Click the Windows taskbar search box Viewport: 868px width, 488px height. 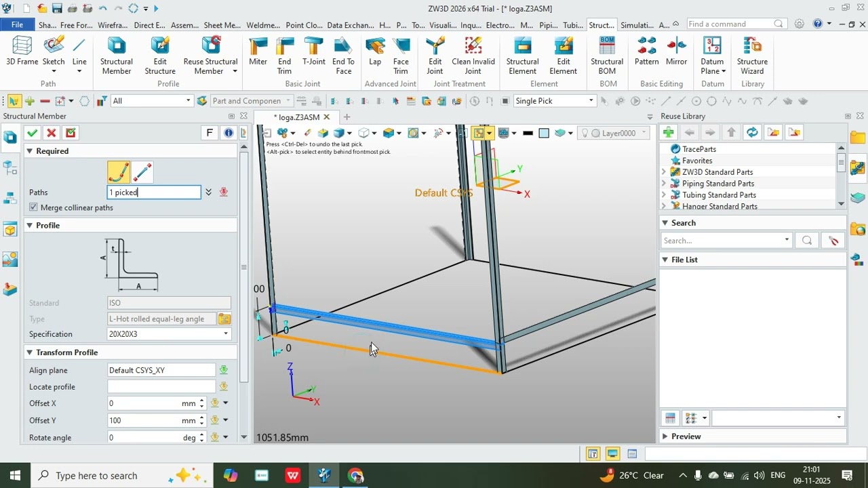(x=122, y=476)
